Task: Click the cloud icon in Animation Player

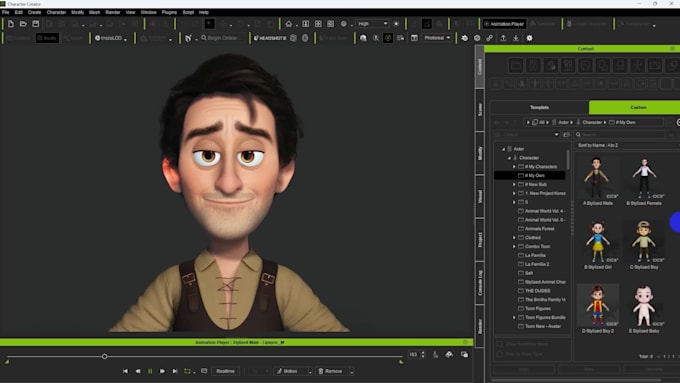Action: (449, 355)
